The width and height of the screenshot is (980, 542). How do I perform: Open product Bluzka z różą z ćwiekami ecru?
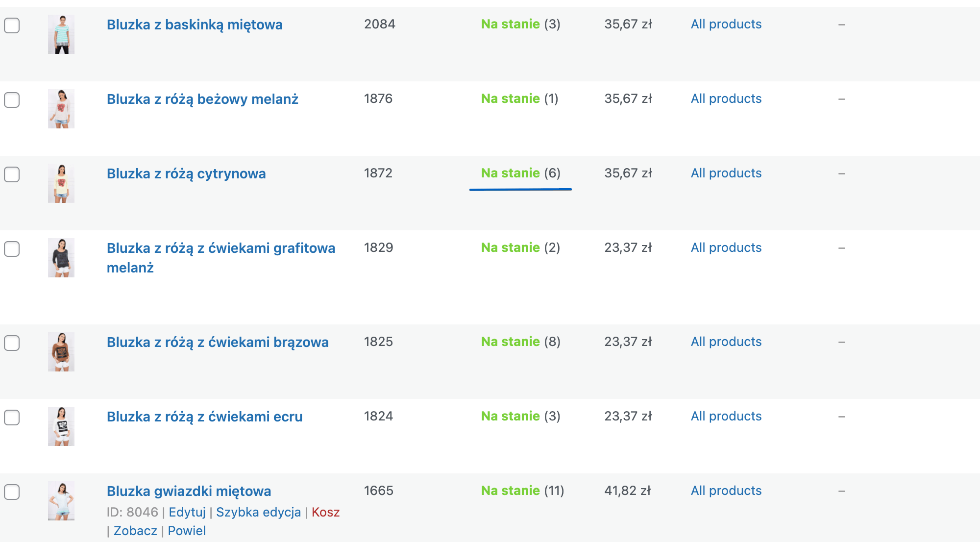[204, 417]
